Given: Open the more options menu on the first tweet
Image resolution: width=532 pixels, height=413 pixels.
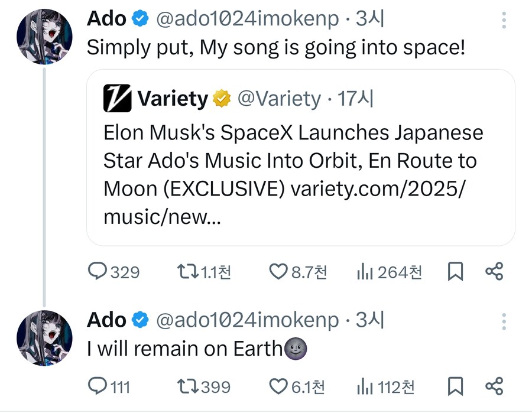Looking at the screenshot, I should pyautogui.click(x=504, y=19).
